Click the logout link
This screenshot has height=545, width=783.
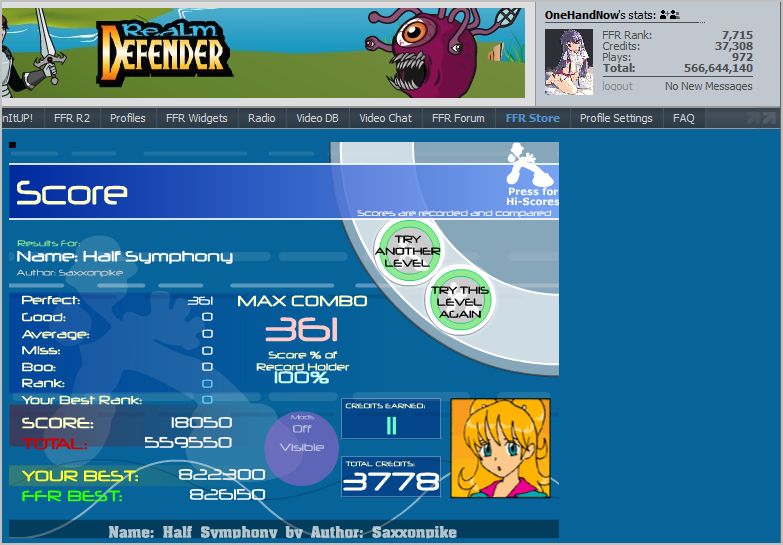[617, 86]
